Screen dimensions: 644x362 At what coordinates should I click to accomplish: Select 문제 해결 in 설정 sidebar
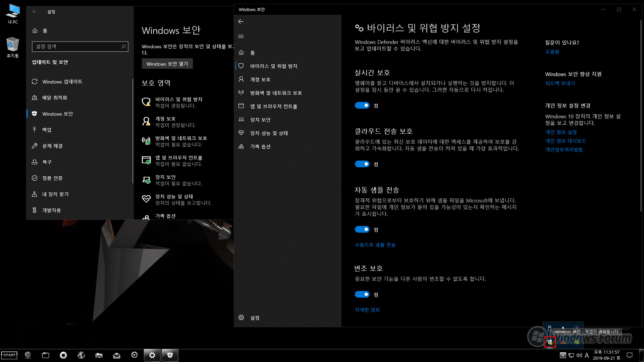[80, 146]
